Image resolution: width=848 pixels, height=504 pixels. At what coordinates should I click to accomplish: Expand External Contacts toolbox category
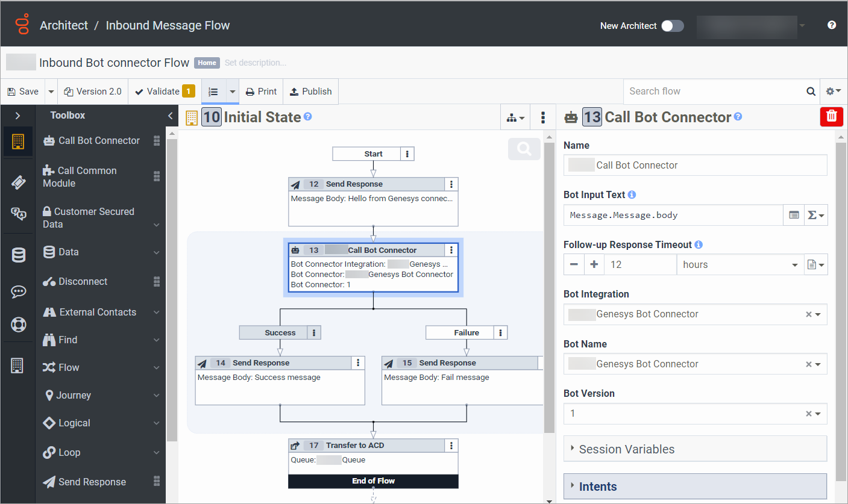101,313
